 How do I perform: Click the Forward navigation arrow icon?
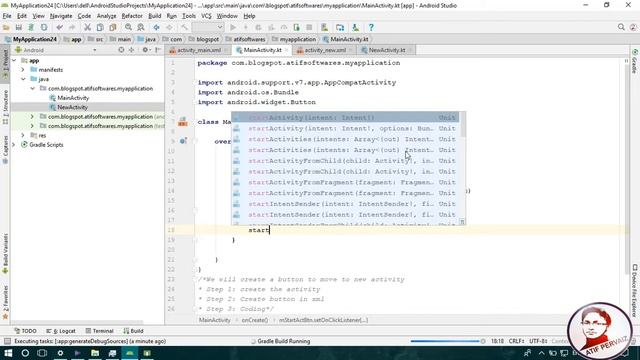coord(169,27)
